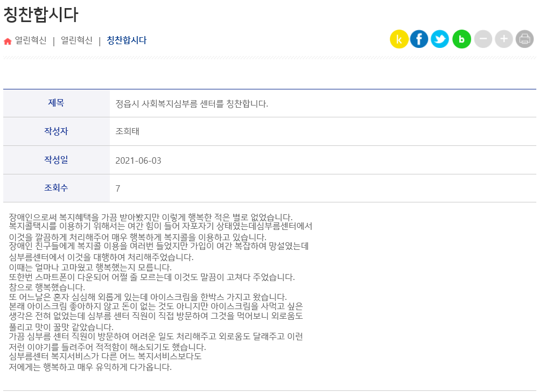Click the 작성일 label
The width and height of the screenshot is (539, 392).
[x=56, y=159]
